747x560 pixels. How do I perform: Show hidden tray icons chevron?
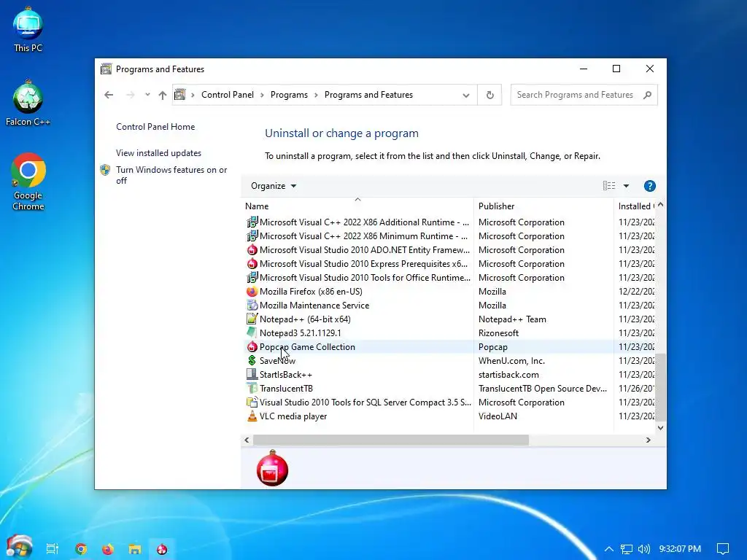(608, 548)
